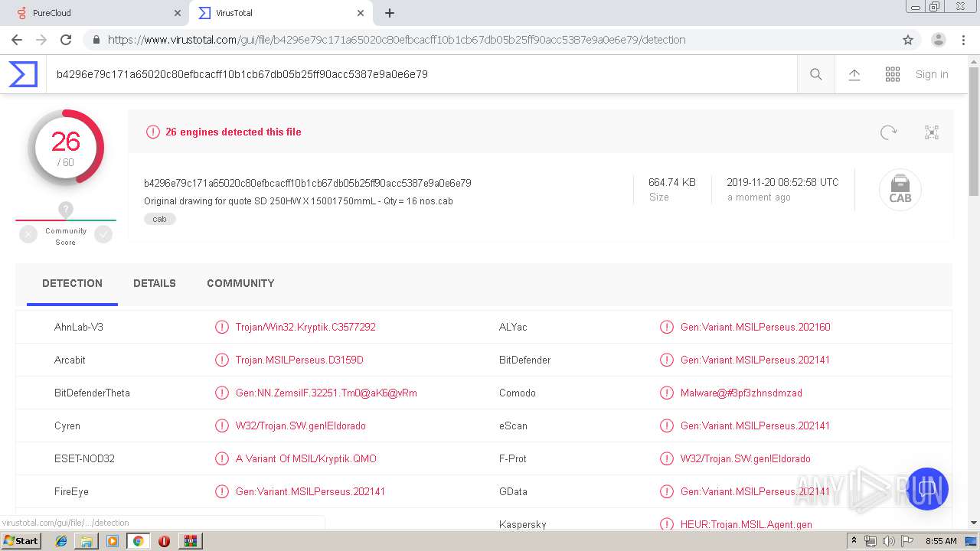Click the community score question mark
Image resolution: width=980 pixels, height=551 pixels.
point(66,209)
